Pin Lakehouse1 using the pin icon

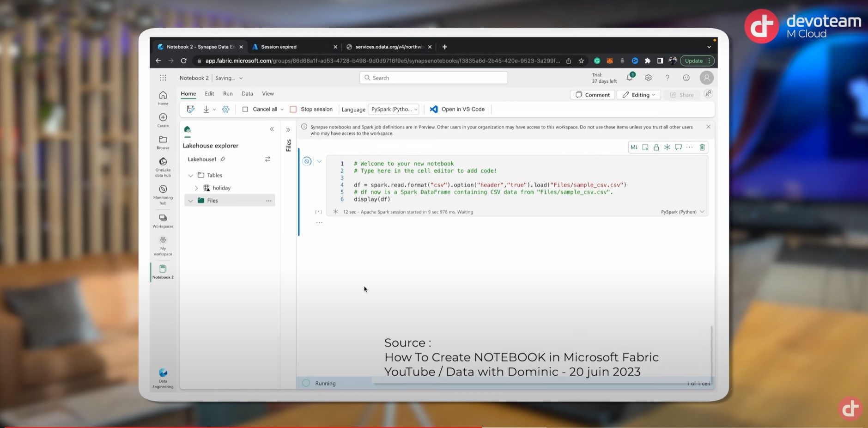click(223, 159)
